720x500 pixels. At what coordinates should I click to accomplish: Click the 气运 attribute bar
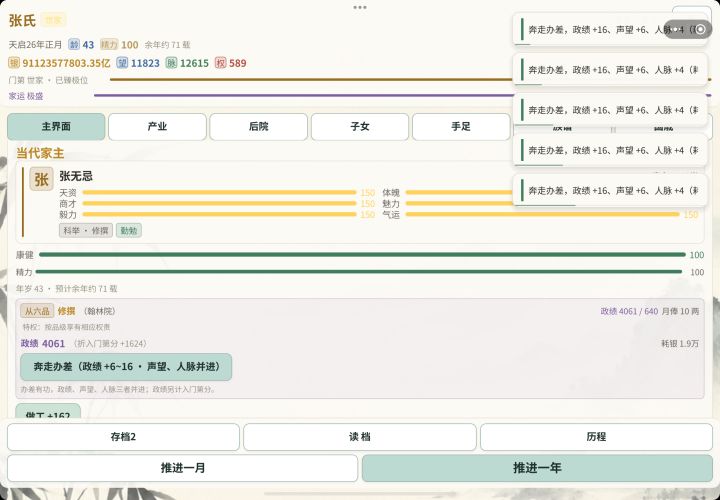coord(542,214)
